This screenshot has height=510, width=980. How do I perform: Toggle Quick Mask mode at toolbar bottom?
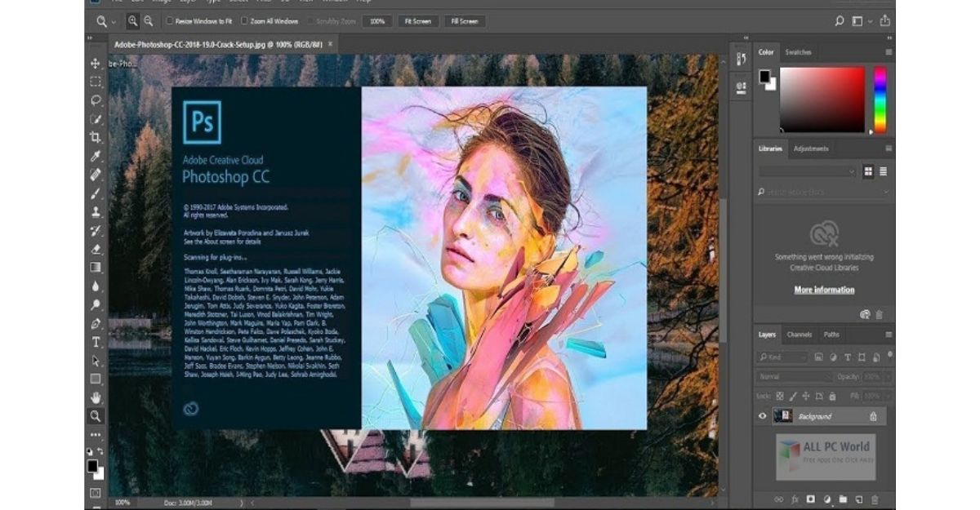(96, 493)
